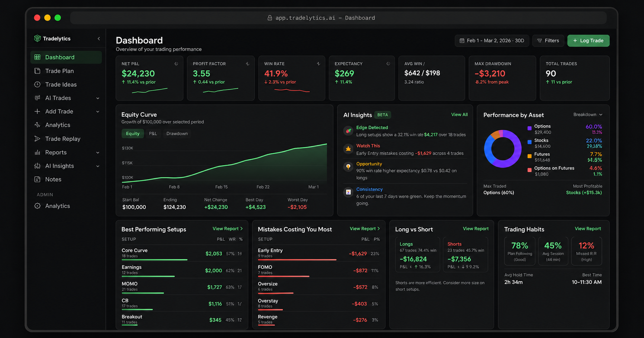Screen dimensions: 644x338
Task: Click the browser address bar app.tradelytics.ai
Action: point(338,18)
